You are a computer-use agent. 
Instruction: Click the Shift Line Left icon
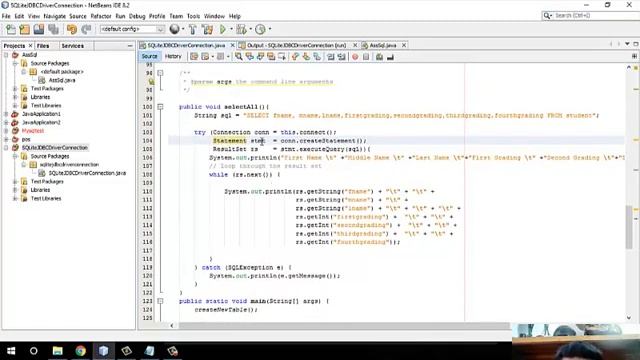331,57
